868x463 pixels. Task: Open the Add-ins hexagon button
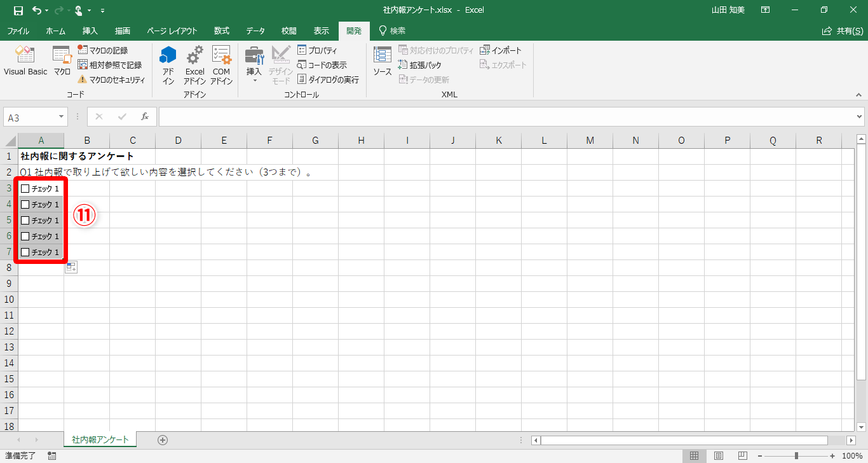pos(168,65)
